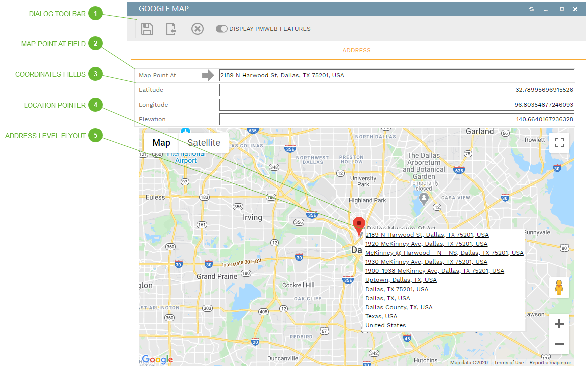
Task: Zoom in using the plus icon
Action: click(x=559, y=324)
